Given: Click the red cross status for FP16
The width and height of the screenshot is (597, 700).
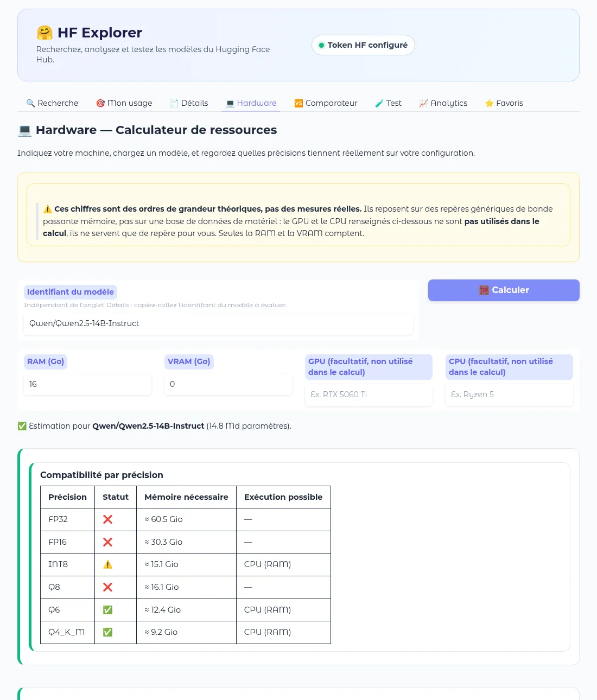Looking at the screenshot, I should (107, 542).
